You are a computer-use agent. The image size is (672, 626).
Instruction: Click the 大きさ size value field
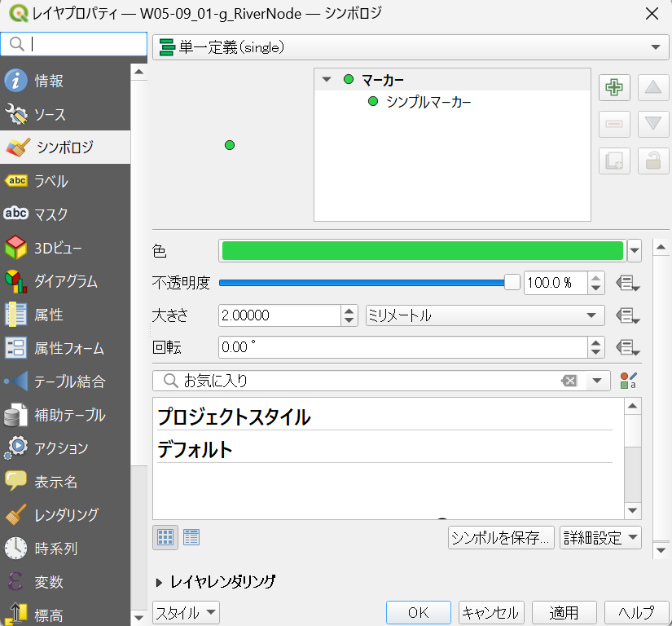point(280,315)
